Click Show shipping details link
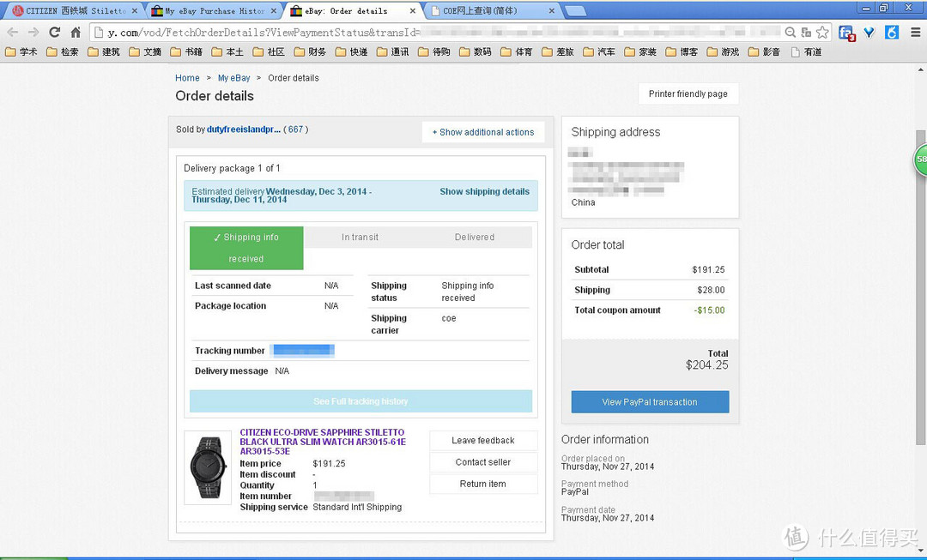 pyautogui.click(x=485, y=191)
